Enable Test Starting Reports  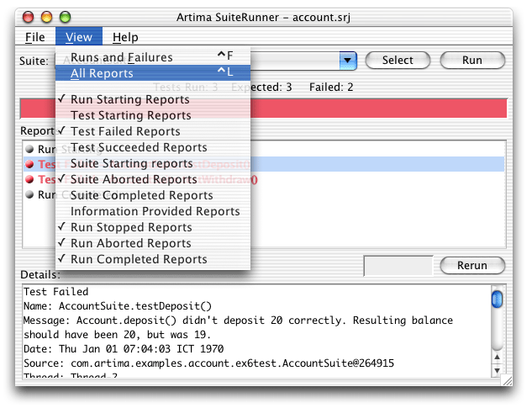pyautogui.click(x=153, y=115)
